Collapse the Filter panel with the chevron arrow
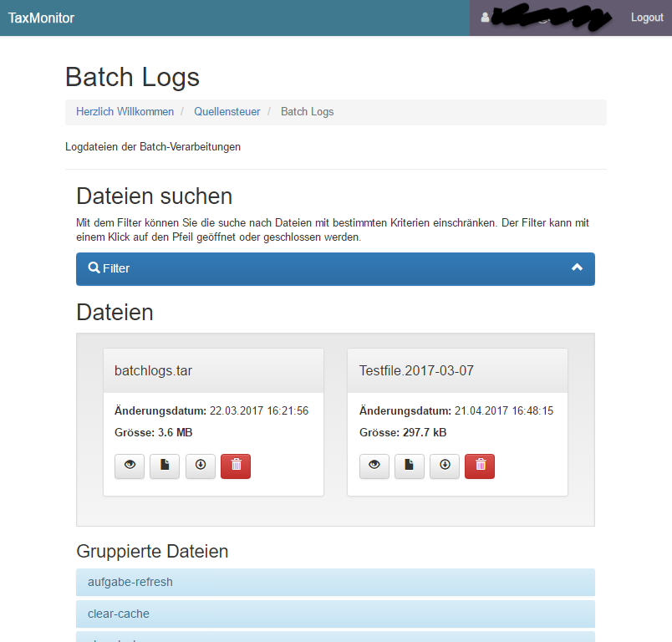672x642 pixels. click(577, 267)
